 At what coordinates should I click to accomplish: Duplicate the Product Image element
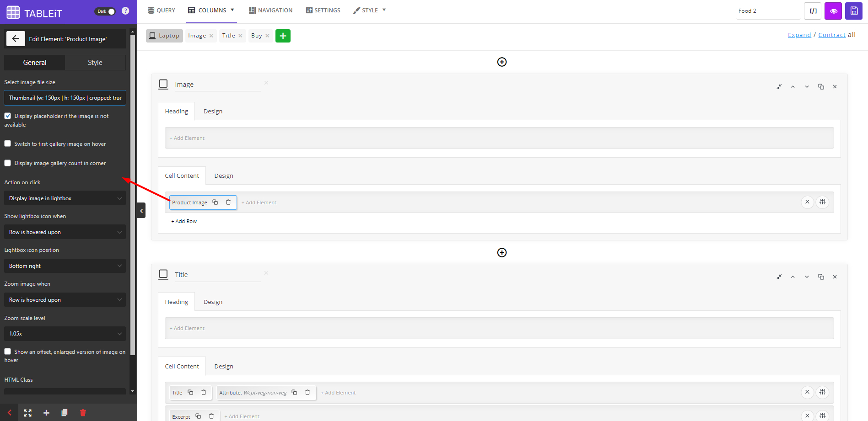pyautogui.click(x=215, y=203)
